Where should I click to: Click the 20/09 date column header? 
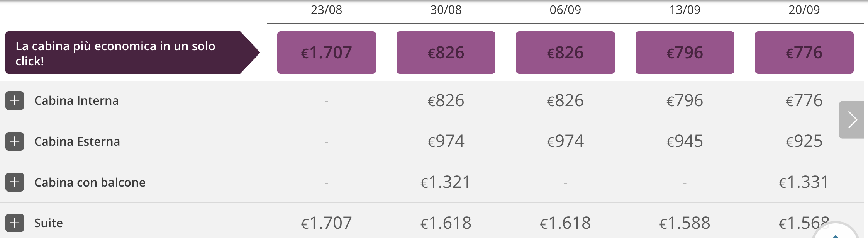point(804,10)
